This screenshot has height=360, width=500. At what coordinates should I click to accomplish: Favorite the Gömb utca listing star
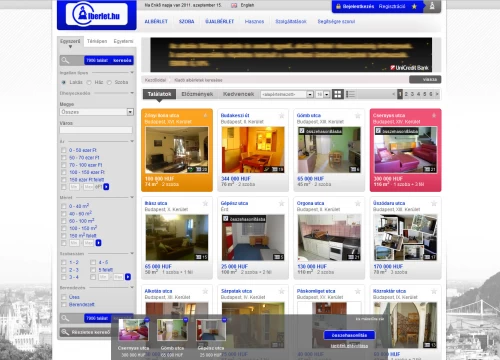(358, 116)
